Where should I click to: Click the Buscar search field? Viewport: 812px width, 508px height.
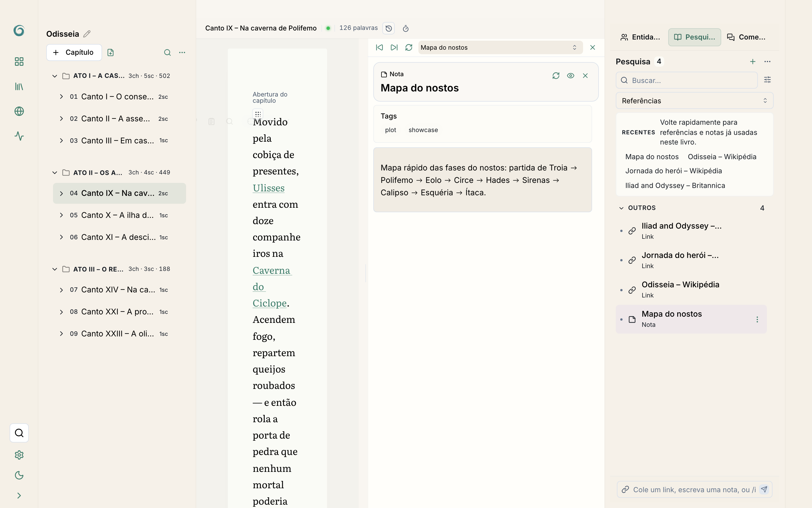point(687,80)
